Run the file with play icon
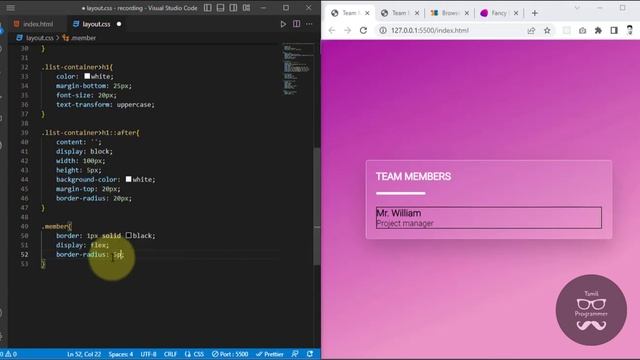This screenshot has height=360, width=640. (x=283, y=24)
